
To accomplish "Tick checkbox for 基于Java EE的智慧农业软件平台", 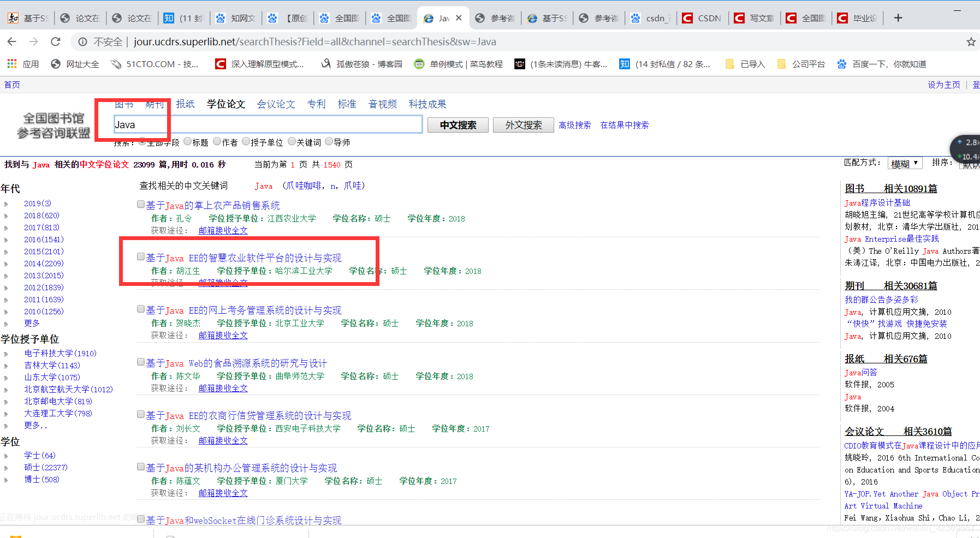I will coord(141,256).
